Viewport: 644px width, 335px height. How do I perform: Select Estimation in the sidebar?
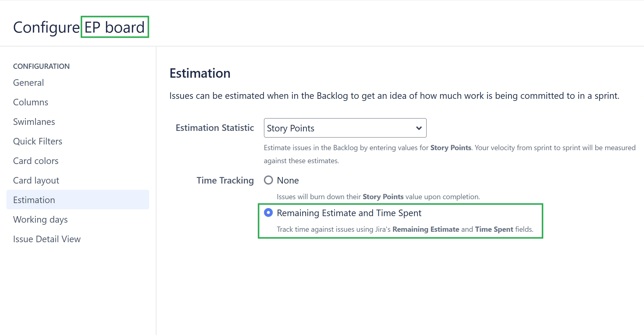[x=34, y=200]
